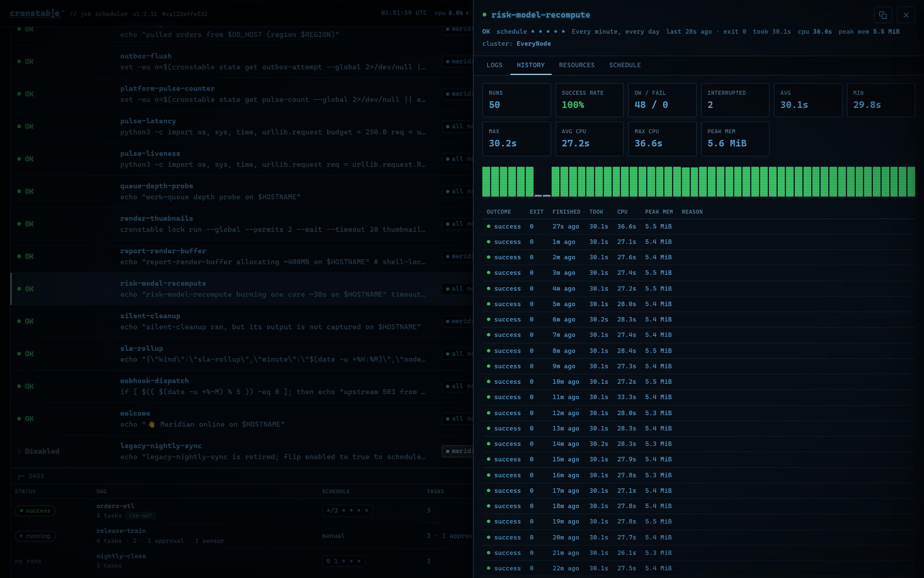Open the release-train DAG
This screenshot has width=924, height=578.
click(241, 536)
